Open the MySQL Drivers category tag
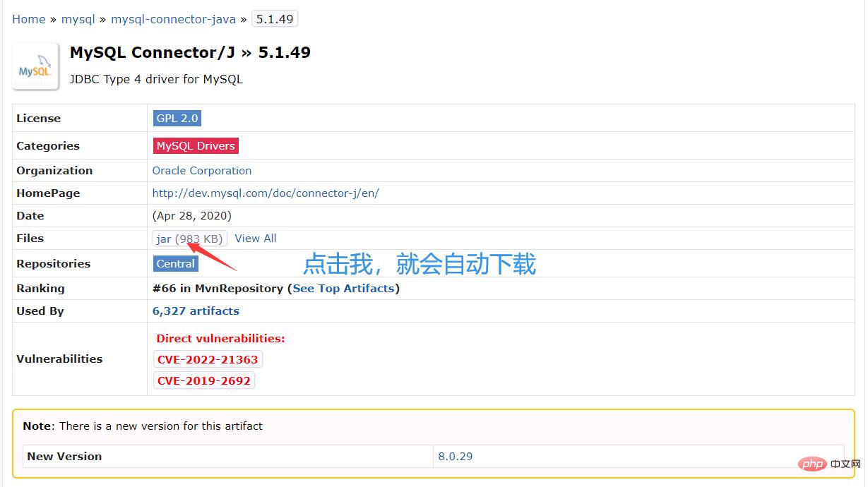The height and width of the screenshot is (487, 868). point(196,145)
